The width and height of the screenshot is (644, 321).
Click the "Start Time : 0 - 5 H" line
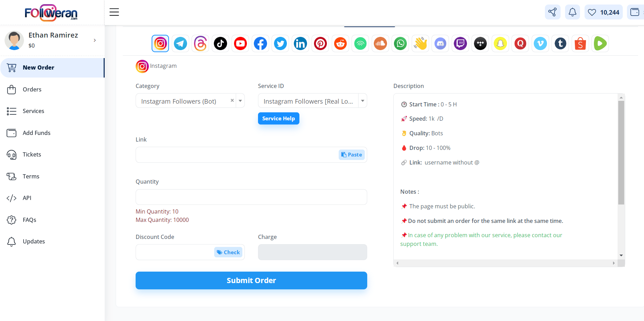coord(429,104)
